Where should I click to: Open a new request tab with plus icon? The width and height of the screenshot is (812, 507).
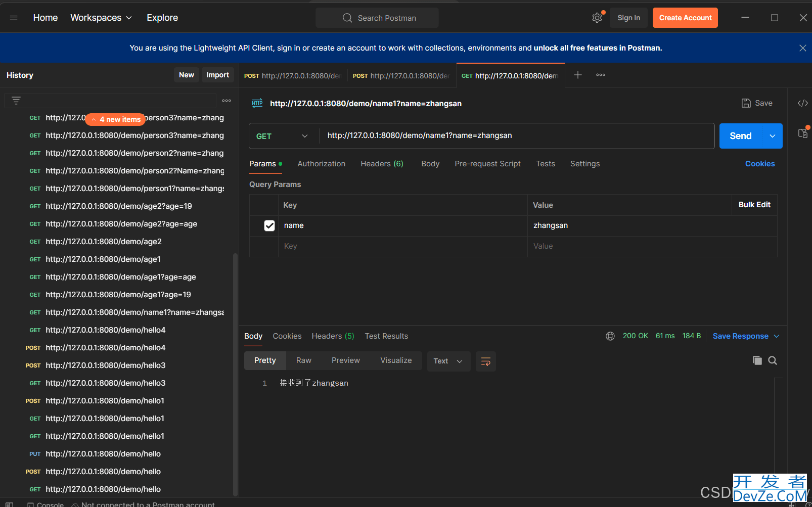tap(578, 75)
